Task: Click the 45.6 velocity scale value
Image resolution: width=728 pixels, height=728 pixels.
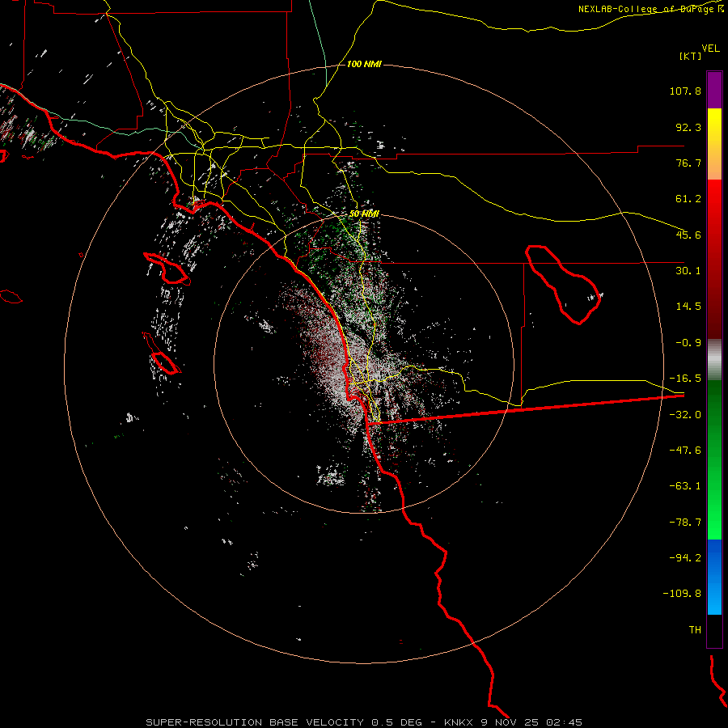Action: tap(688, 235)
